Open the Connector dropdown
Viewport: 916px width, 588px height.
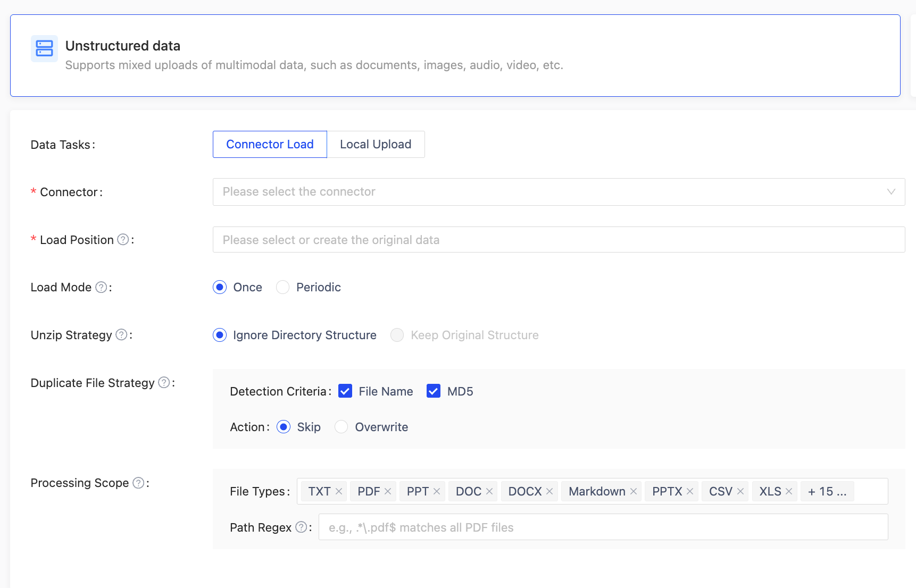[559, 192]
